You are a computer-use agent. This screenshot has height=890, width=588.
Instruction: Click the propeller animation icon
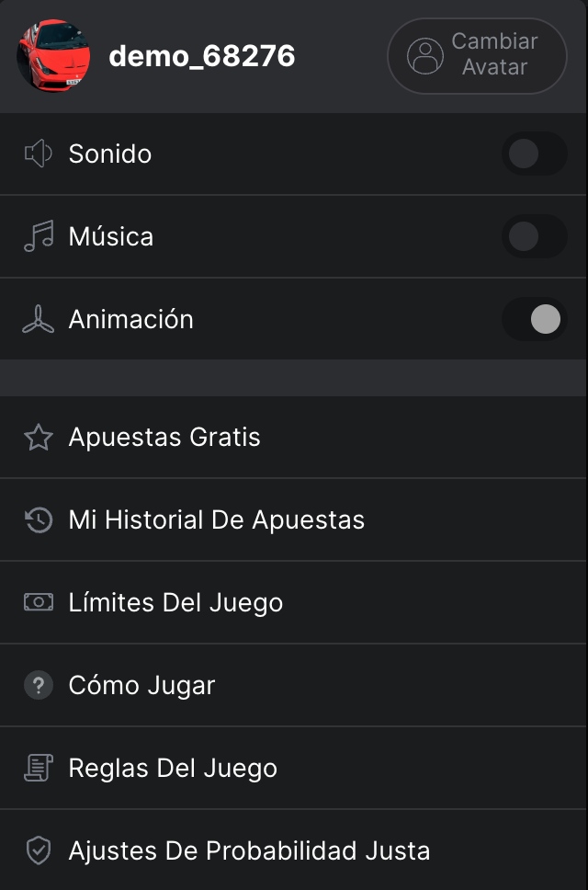pyautogui.click(x=38, y=319)
